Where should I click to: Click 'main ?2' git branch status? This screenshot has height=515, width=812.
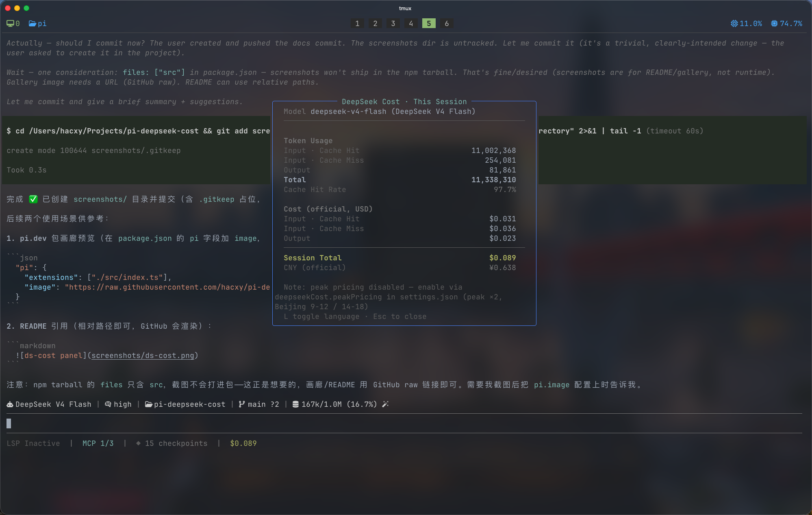point(263,404)
